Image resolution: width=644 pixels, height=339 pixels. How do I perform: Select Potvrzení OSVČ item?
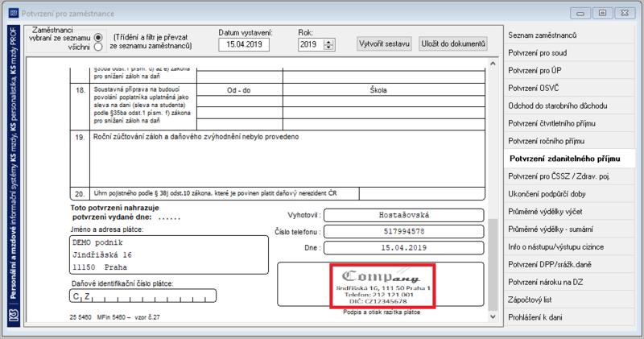point(569,89)
